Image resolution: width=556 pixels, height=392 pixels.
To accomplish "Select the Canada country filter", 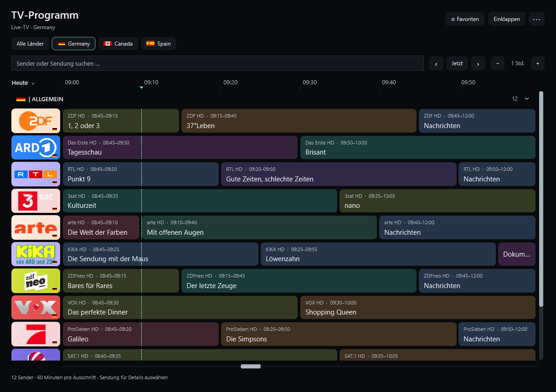I will (x=118, y=44).
